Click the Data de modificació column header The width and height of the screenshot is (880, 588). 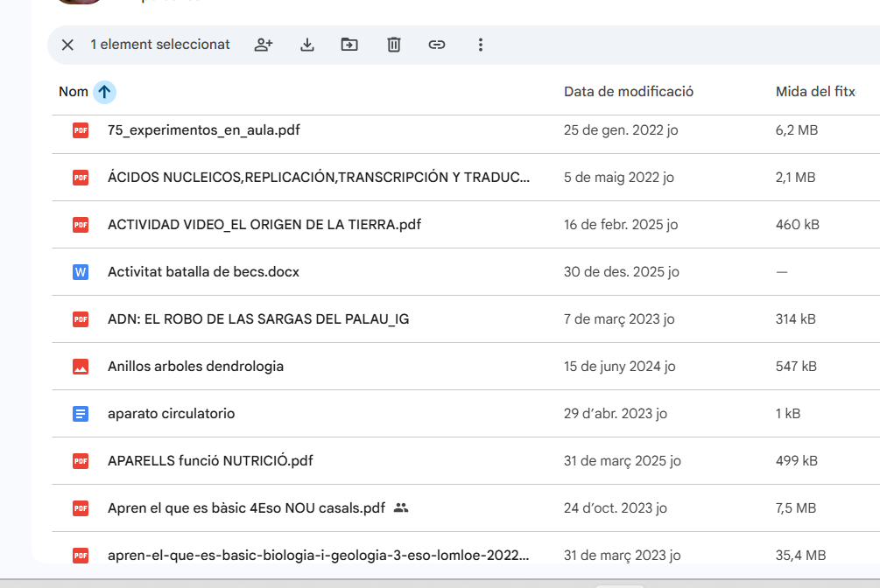pyautogui.click(x=628, y=92)
